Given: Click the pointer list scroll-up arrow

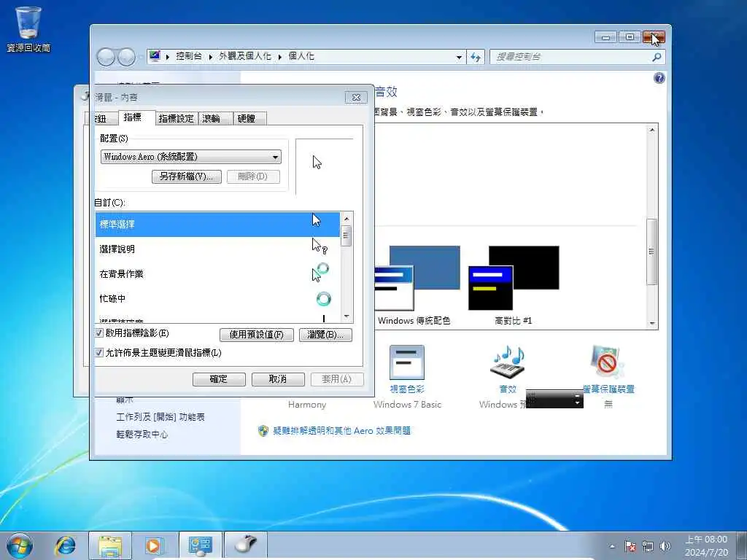Looking at the screenshot, I should point(347,219).
